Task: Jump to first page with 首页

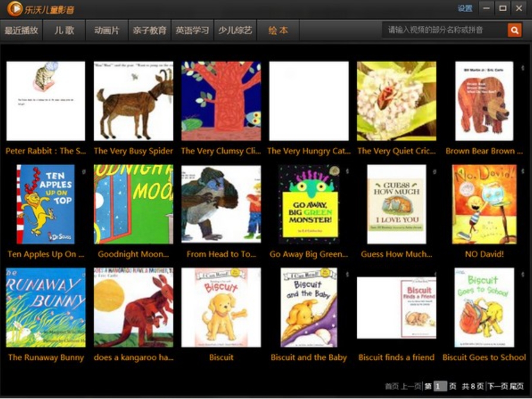Action: 392,386
